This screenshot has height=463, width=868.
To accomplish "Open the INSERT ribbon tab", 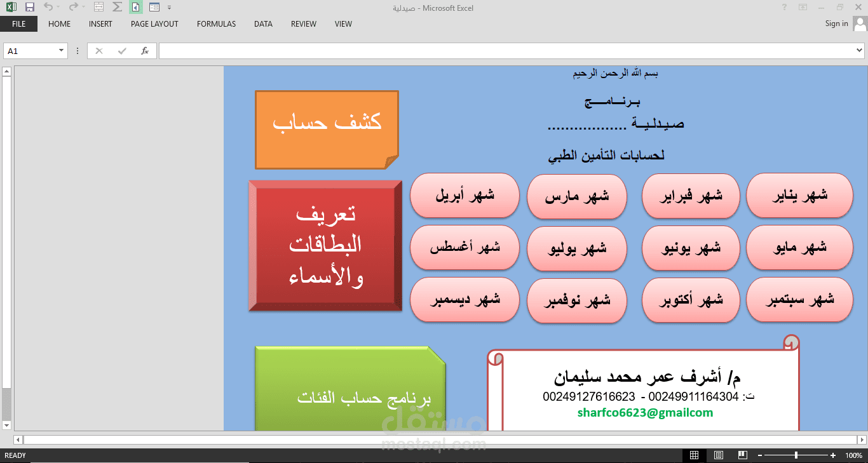I will [x=100, y=24].
